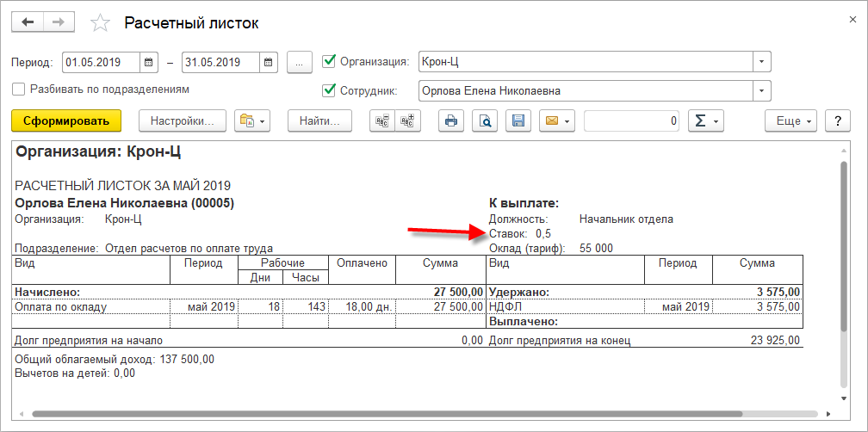Click the Сформировать button
868x432 pixels.
pyautogui.click(x=66, y=121)
